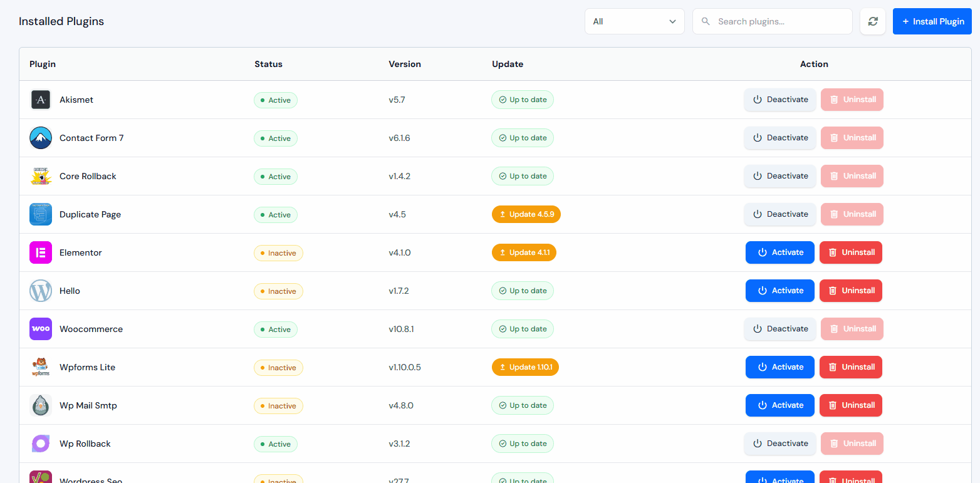This screenshot has height=483, width=980.
Task: Click the Installed Plugins heading
Action: pos(61,21)
